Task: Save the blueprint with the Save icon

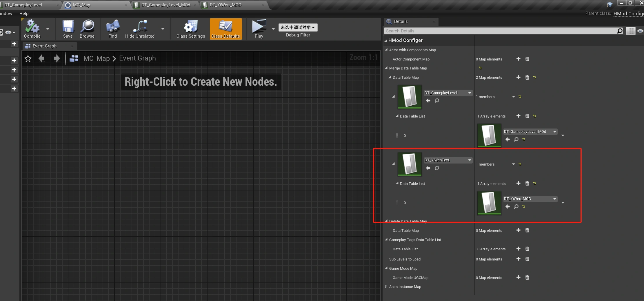Action: coord(68,29)
